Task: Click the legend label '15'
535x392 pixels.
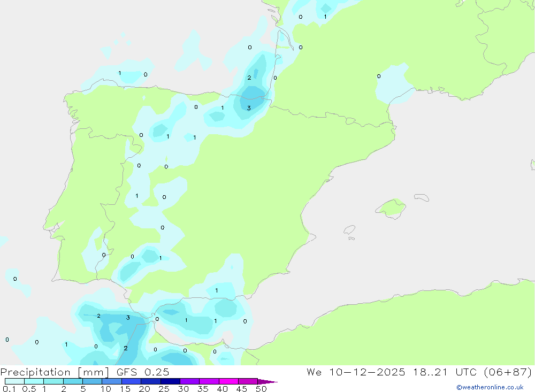Action: [125, 389]
